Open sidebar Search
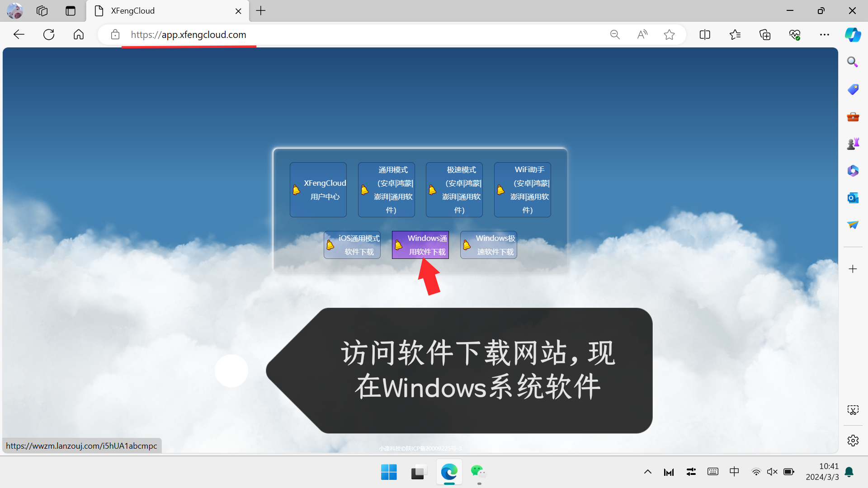Viewport: 868px width, 488px height. tap(853, 62)
